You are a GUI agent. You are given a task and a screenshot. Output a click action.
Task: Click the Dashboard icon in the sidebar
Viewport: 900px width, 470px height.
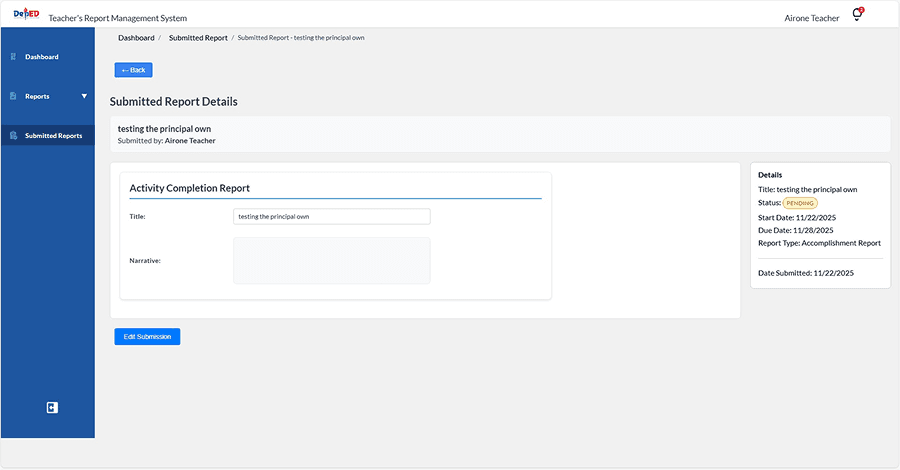[14, 57]
